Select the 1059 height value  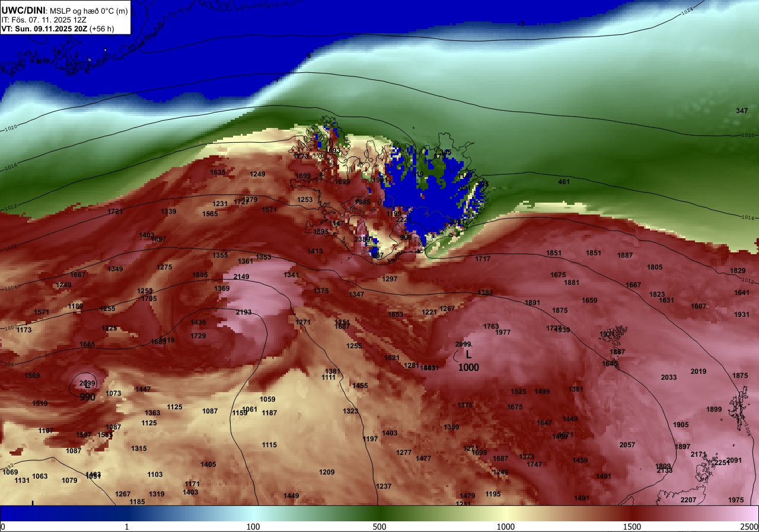(267, 399)
